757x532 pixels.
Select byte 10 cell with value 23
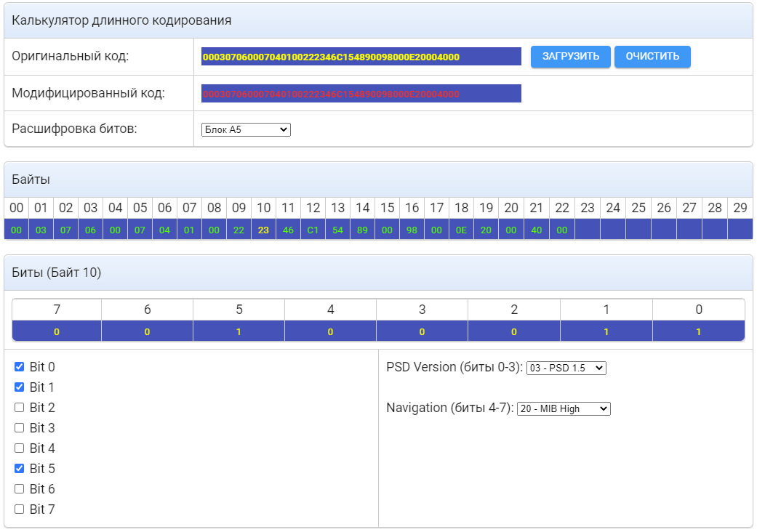tap(263, 230)
